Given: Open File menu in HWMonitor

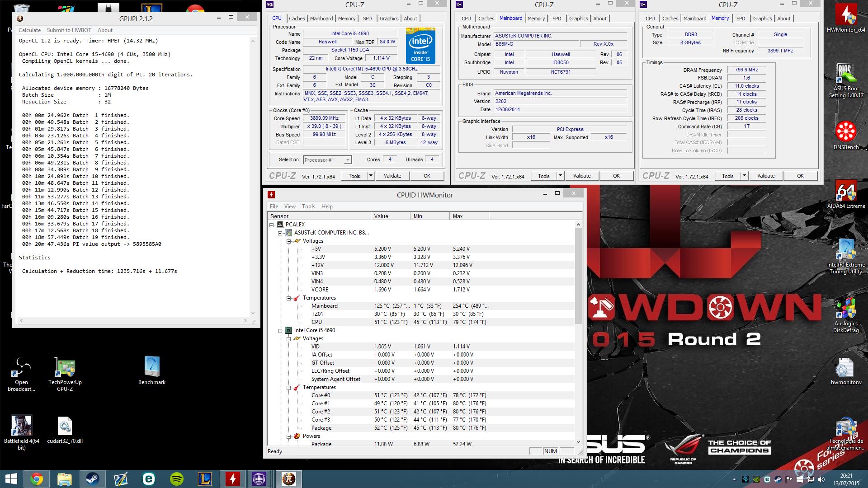Looking at the screenshot, I should pyautogui.click(x=274, y=206).
